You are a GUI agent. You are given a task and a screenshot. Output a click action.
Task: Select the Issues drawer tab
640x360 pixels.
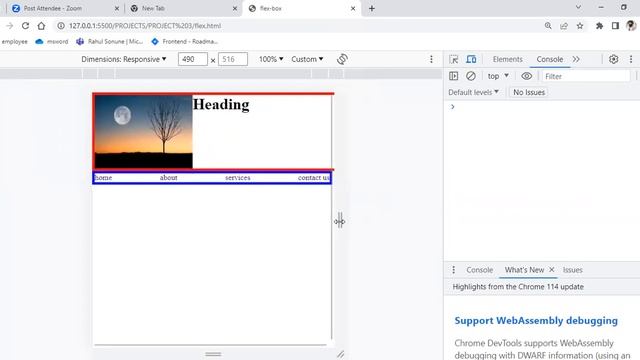coord(572,270)
